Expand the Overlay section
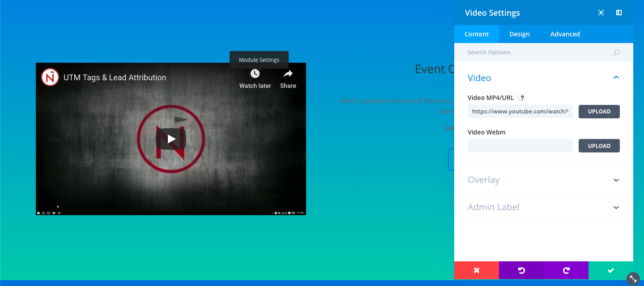 pos(616,180)
